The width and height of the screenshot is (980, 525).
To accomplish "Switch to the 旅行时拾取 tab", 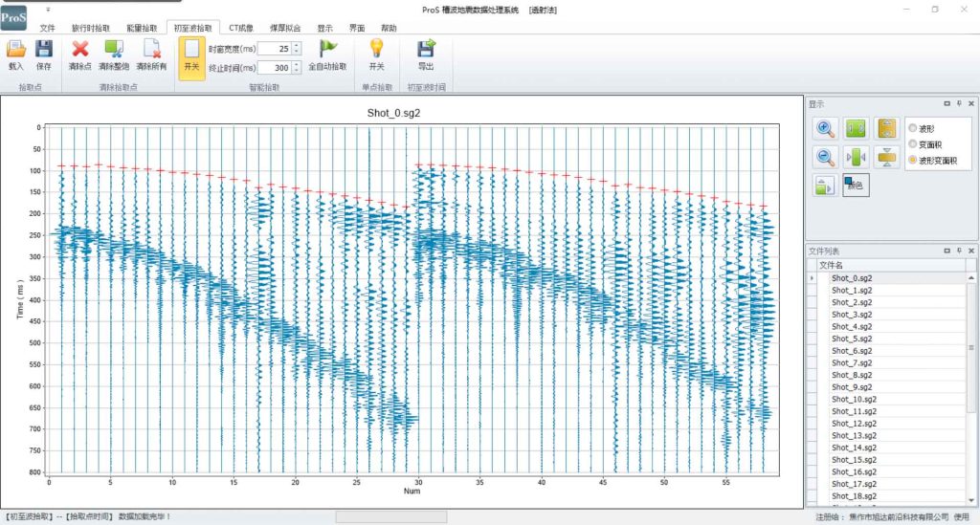I will pyautogui.click(x=91, y=28).
